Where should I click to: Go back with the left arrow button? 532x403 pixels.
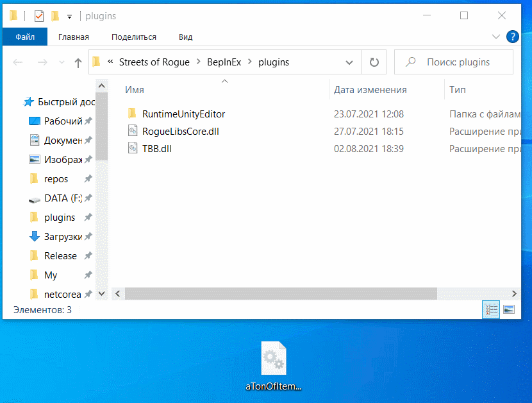(x=18, y=62)
